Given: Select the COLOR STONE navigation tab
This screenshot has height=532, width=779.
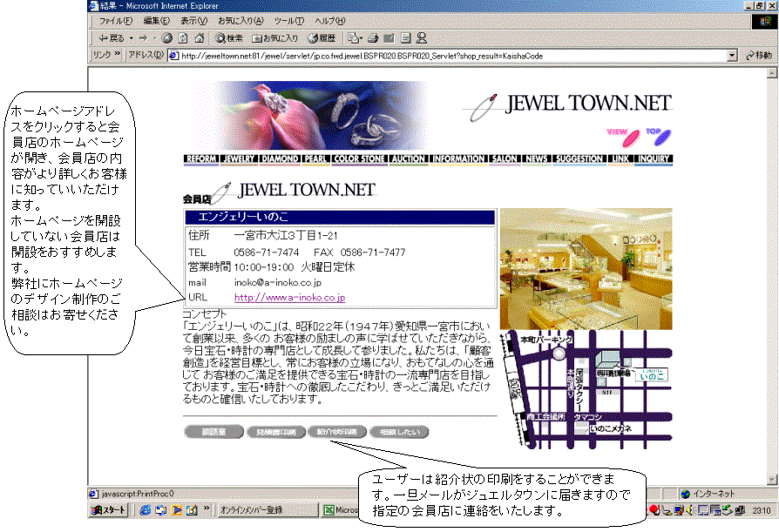Looking at the screenshot, I should point(359,158).
